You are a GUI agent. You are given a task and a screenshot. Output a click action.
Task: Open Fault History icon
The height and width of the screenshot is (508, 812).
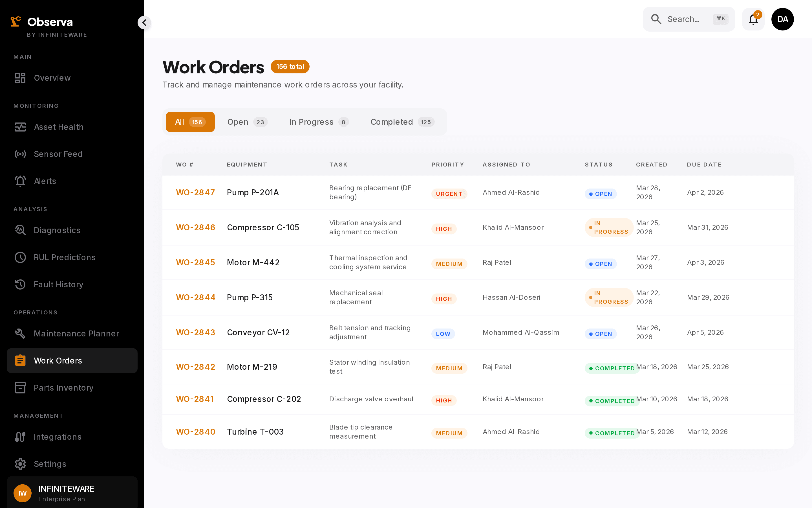[20, 284]
